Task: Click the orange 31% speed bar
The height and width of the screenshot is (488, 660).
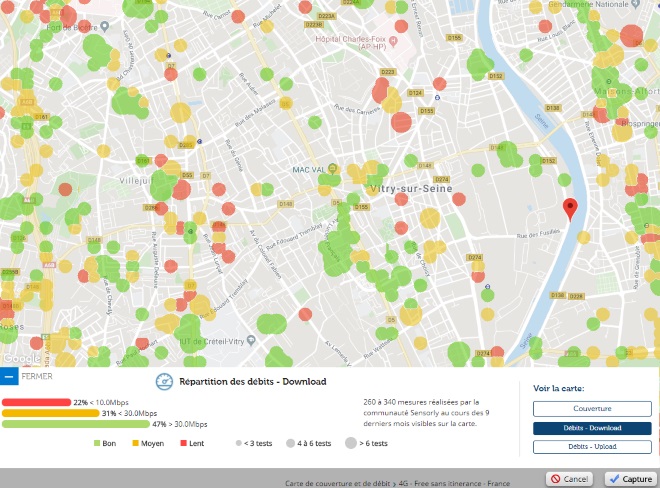Action: [50, 414]
